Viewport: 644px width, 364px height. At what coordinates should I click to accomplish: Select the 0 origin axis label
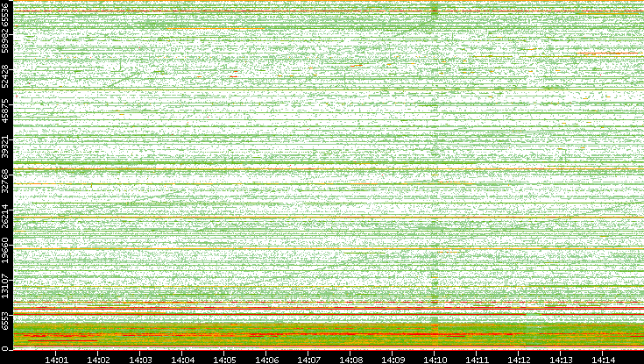[x=4, y=349]
